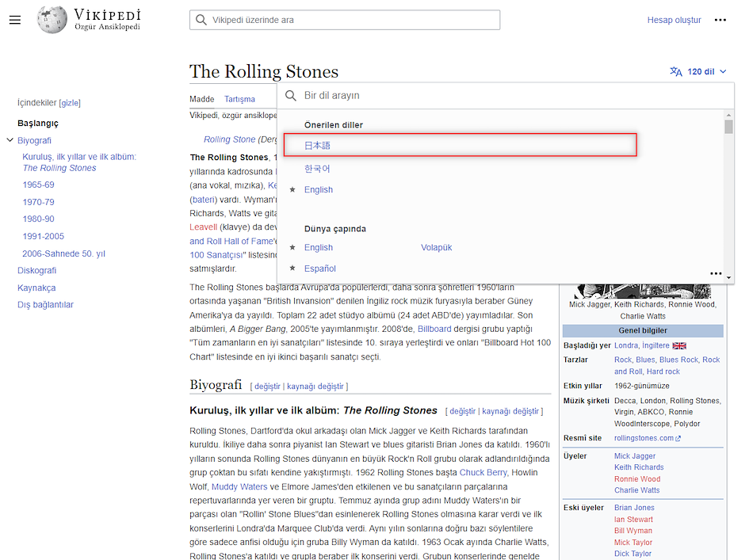749x560 pixels.
Task: Open the Brian Jones former member link
Action: [634, 508]
